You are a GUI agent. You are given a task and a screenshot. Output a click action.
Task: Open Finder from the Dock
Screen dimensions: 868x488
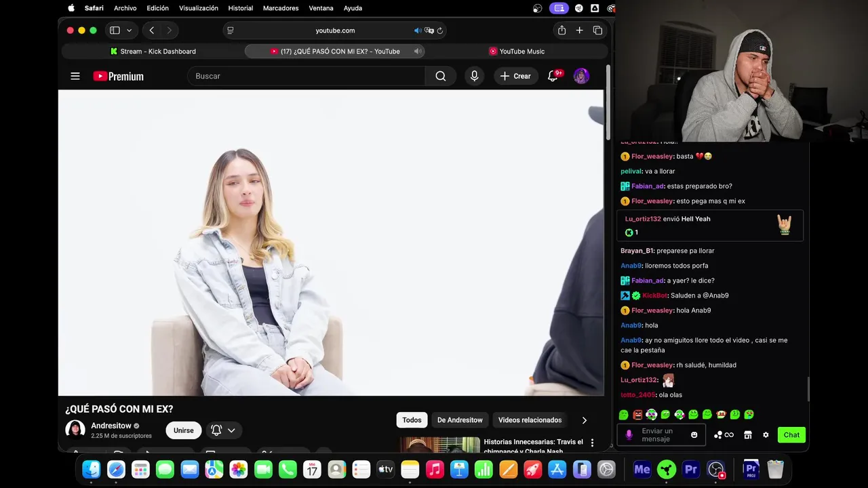pos(92,469)
